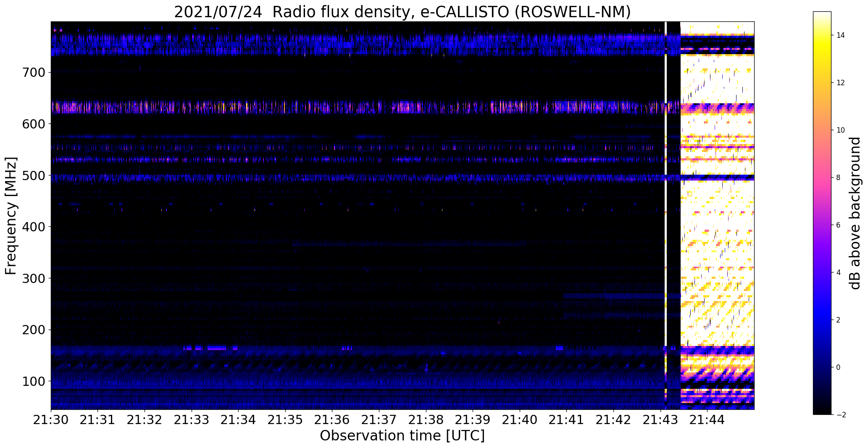Click the colorbar tick label 0

[838, 367]
